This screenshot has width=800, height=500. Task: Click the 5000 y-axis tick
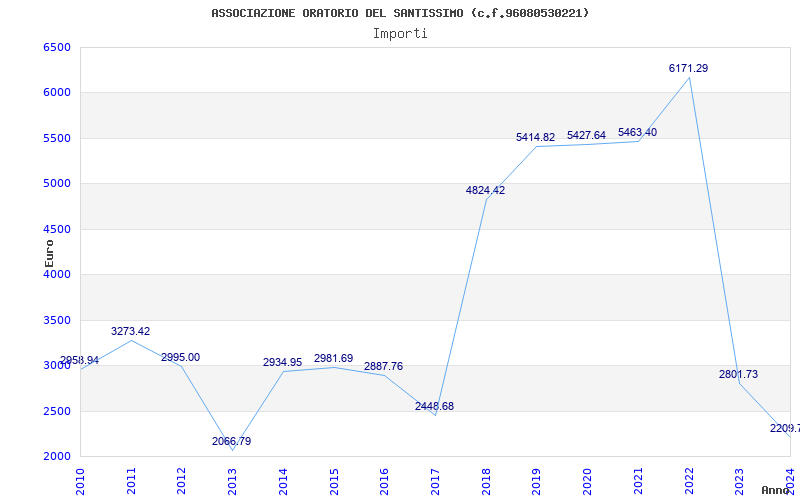[57, 184]
